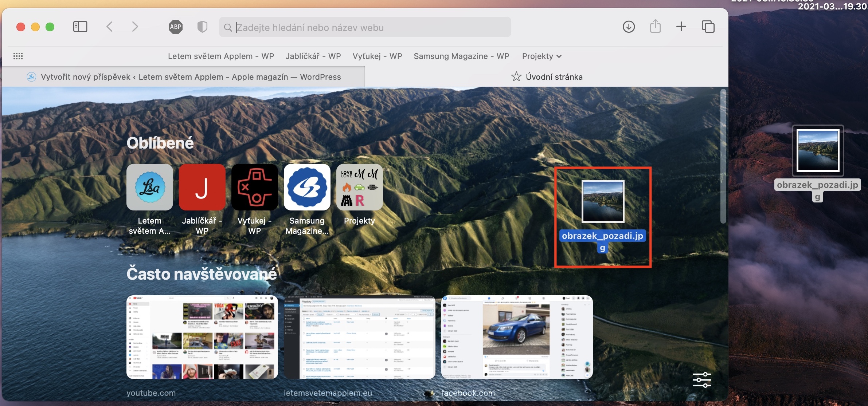868x406 pixels.
Task: Toggle the sidebar panel icon
Action: [x=80, y=27]
